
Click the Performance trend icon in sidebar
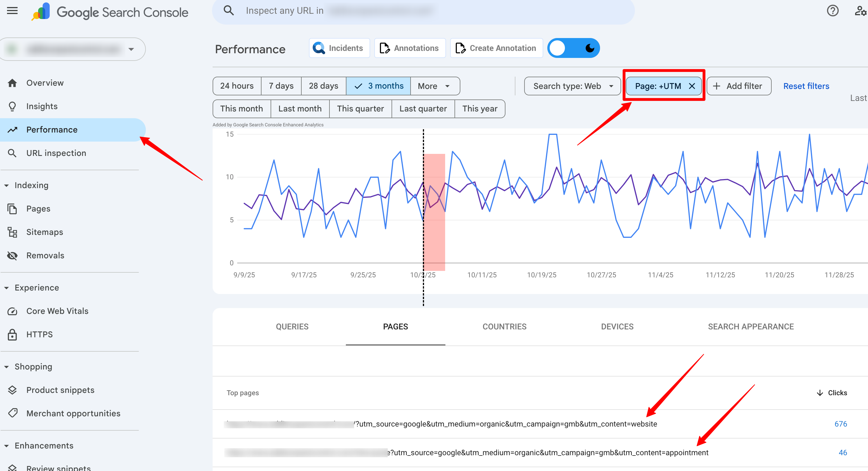click(13, 130)
